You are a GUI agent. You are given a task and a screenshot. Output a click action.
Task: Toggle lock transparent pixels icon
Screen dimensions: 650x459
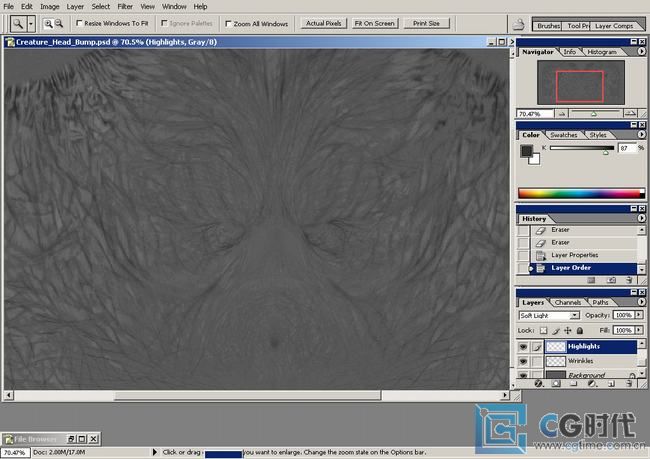click(543, 331)
